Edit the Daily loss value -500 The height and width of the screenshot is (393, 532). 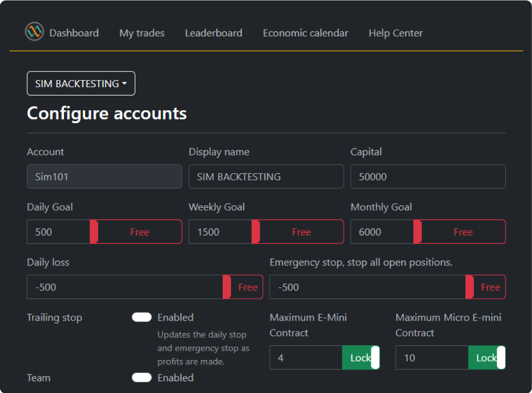(125, 287)
